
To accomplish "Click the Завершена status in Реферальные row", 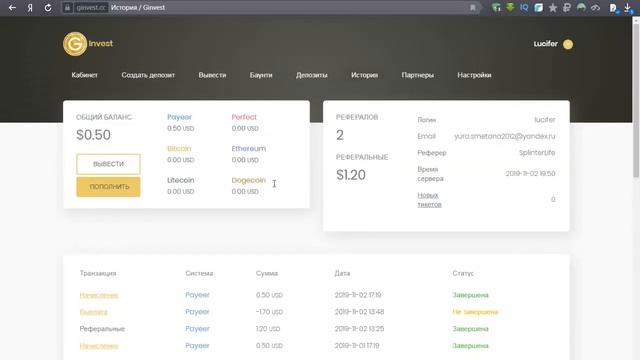I will [470, 329].
